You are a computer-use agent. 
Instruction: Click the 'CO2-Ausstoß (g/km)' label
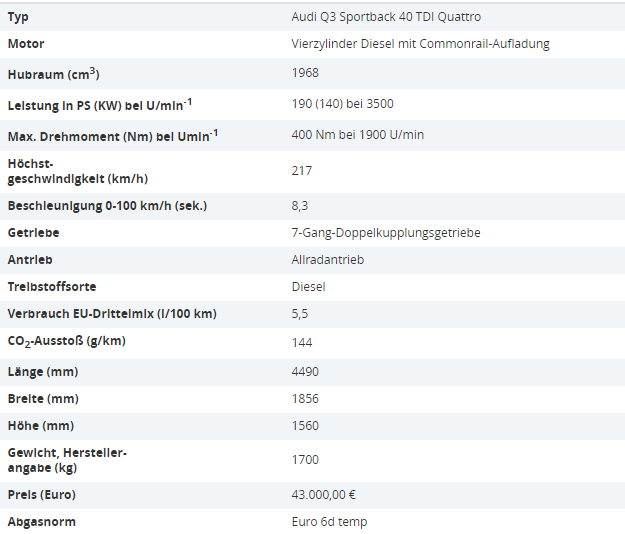point(67,342)
